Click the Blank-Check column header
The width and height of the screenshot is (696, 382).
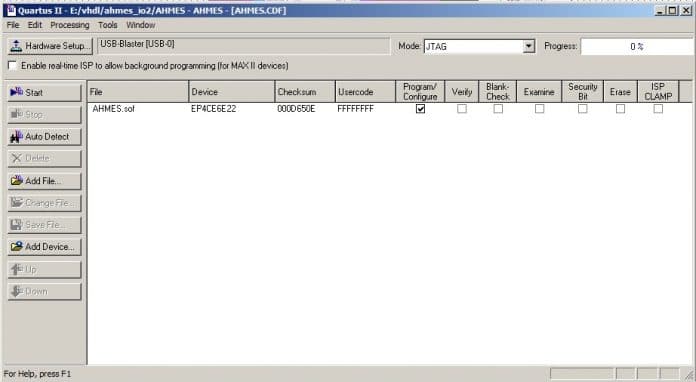tap(498, 92)
